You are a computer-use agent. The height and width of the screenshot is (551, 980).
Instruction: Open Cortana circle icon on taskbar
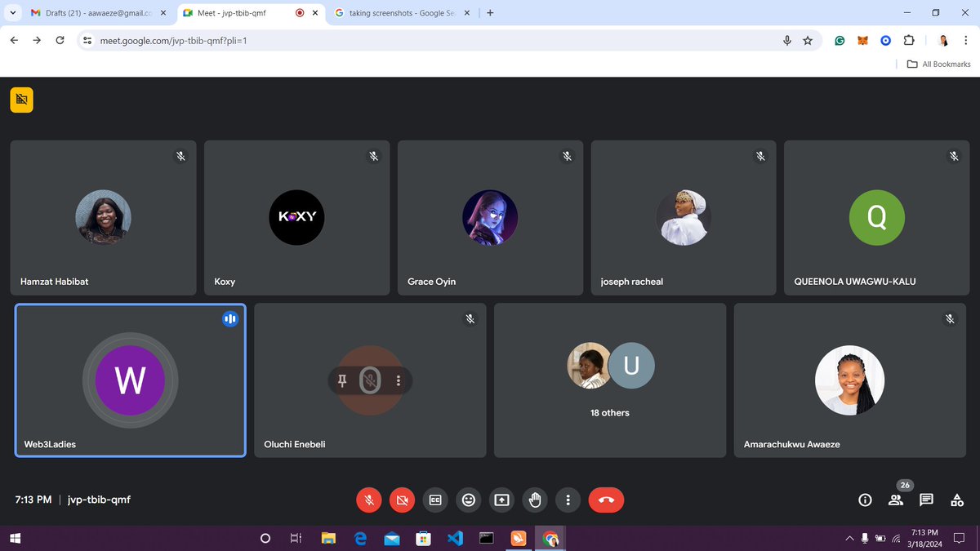click(x=265, y=539)
